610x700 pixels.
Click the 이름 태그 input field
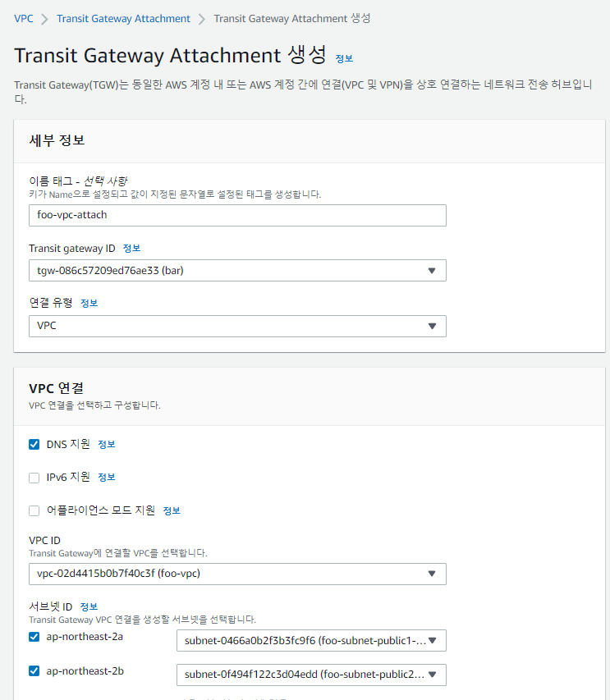[237, 215]
